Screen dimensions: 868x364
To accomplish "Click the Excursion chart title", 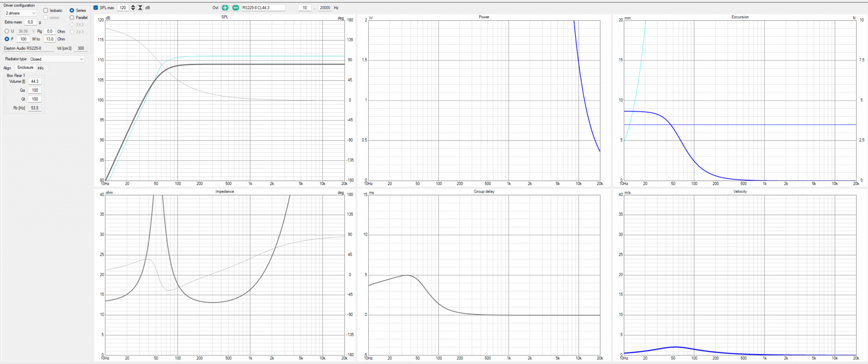I will (x=740, y=17).
